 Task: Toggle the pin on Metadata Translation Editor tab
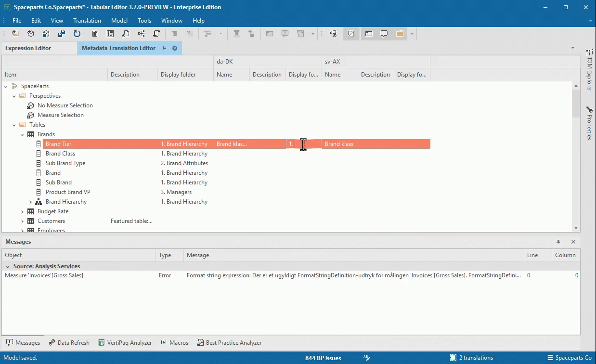point(164,48)
